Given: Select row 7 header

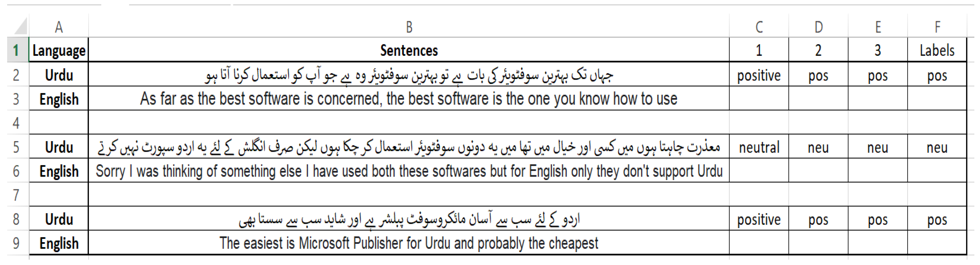Looking at the screenshot, I should coord(17,194).
